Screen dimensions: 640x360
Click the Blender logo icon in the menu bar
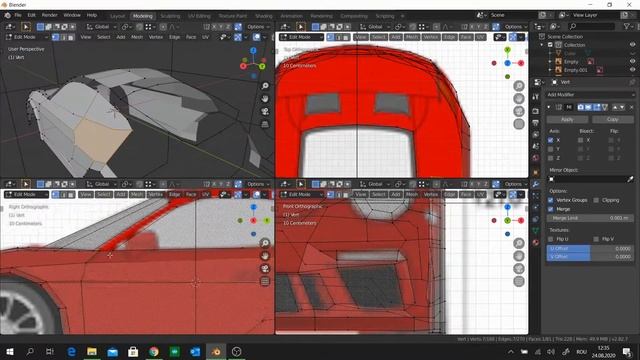[7, 15]
